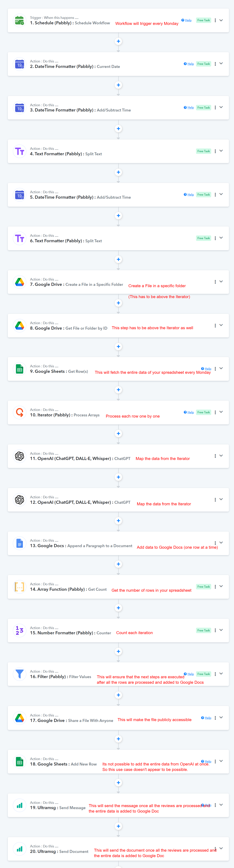Click the Filter funnel icon on step 16

19,674
